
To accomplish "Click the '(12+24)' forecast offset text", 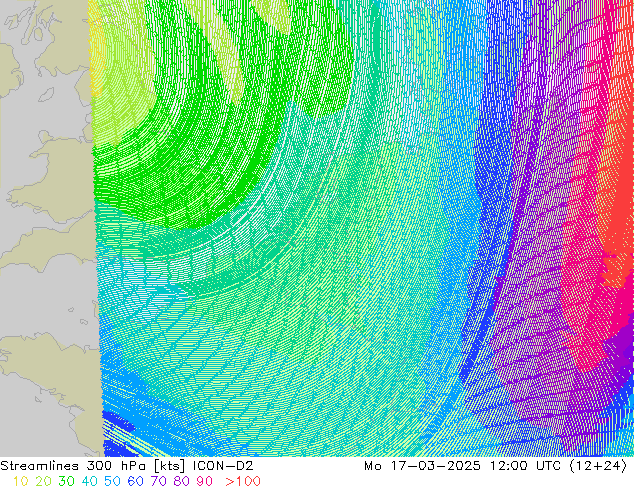I will pyautogui.click(x=598, y=466).
